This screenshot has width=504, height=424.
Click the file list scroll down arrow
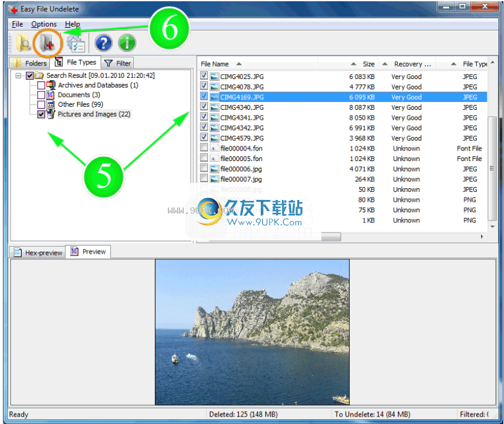click(492, 227)
